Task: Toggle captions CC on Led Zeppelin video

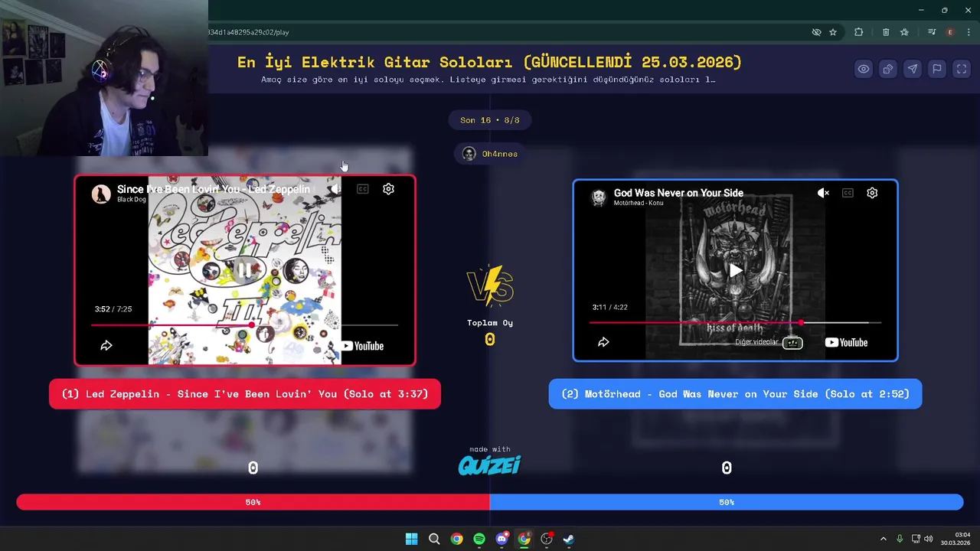Action: [363, 189]
